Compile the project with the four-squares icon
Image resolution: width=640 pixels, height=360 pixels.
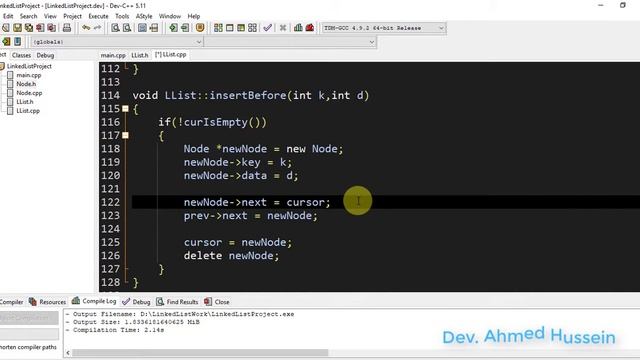218,28
